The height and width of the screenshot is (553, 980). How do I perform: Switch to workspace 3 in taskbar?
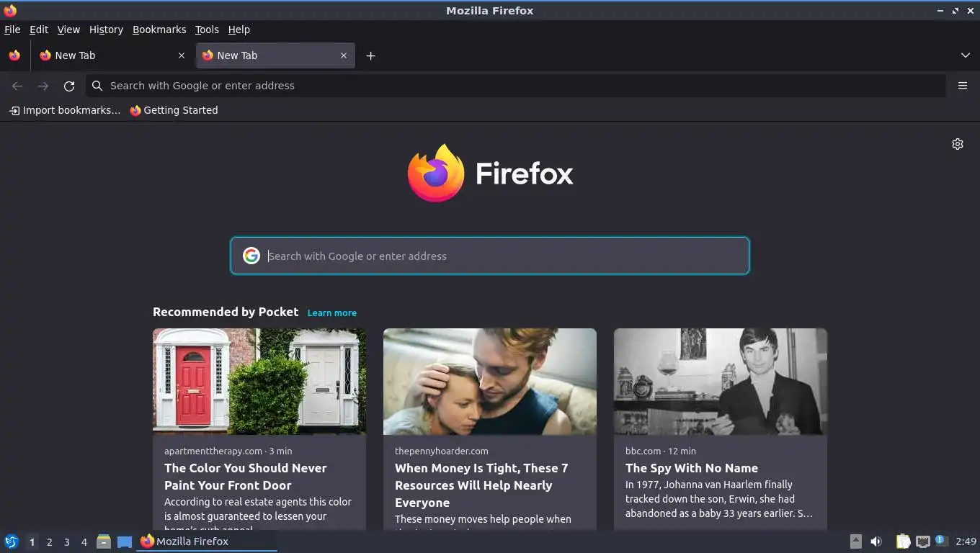(x=66, y=542)
